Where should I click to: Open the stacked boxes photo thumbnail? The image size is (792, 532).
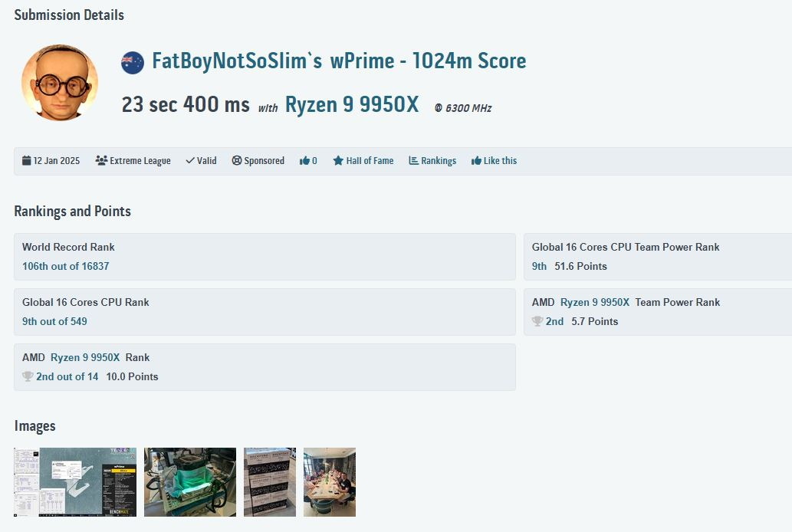click(x=270, y=482)
